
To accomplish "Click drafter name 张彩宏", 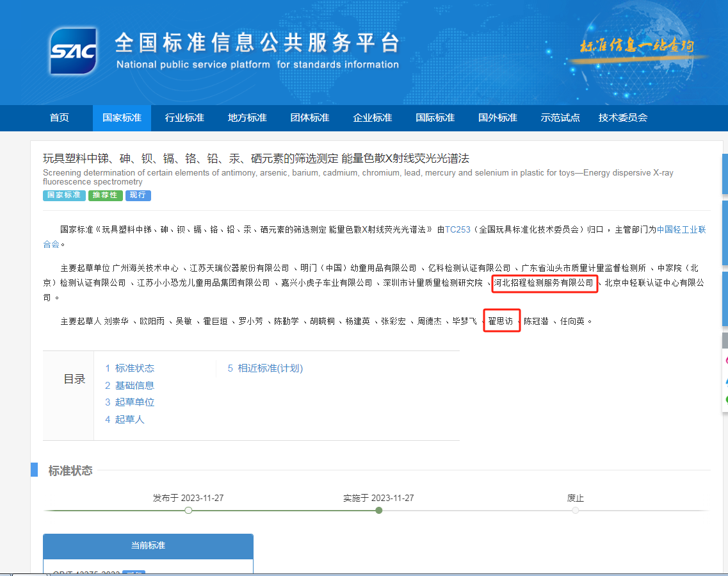I will pyautogui.click(x=393, y=322).
